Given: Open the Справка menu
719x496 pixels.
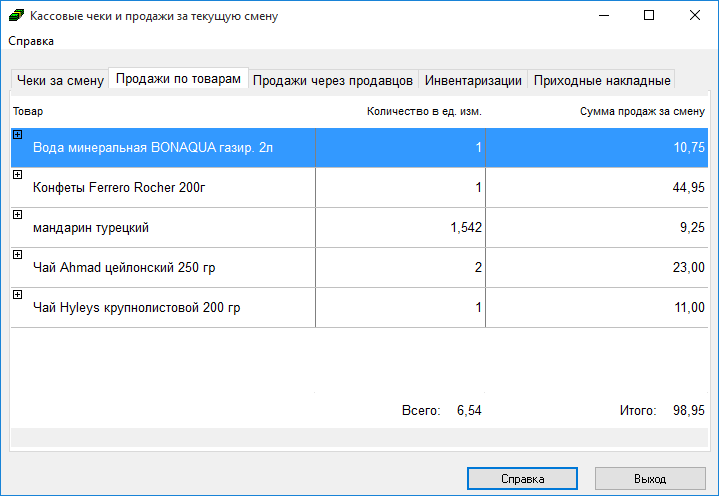Looking at the screenshot, I should (32, 41).
